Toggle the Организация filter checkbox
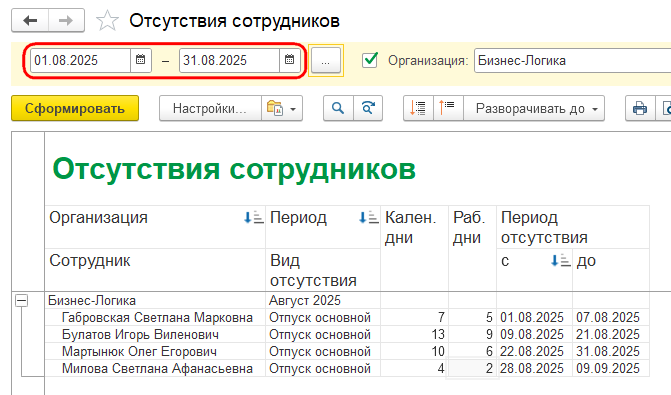 point(370,60)
